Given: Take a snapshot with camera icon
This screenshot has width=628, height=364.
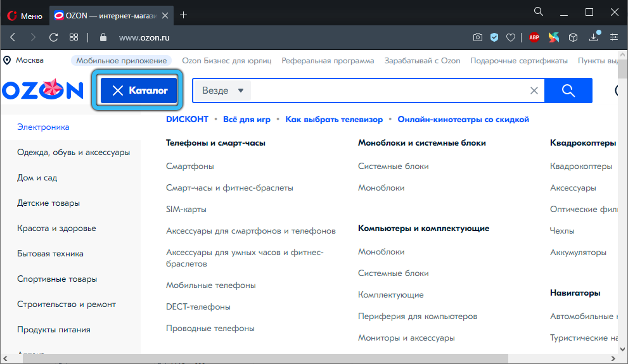Looking at the screenshot, I should tap(477, 37).
